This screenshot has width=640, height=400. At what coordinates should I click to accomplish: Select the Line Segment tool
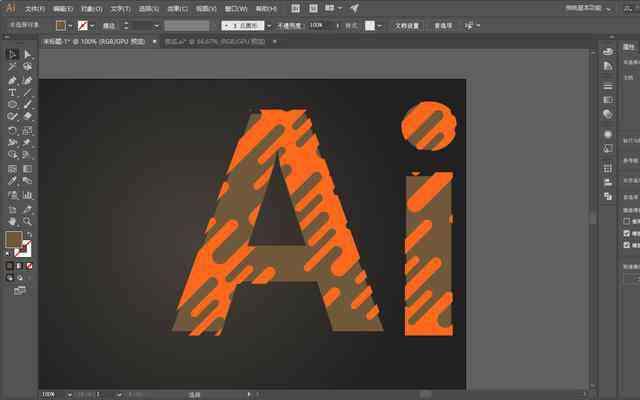pos(27,93)
